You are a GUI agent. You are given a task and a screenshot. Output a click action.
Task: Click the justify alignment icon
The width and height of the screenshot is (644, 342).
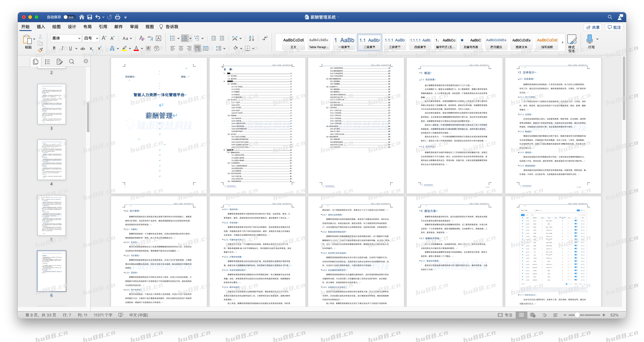click(197, 48)
